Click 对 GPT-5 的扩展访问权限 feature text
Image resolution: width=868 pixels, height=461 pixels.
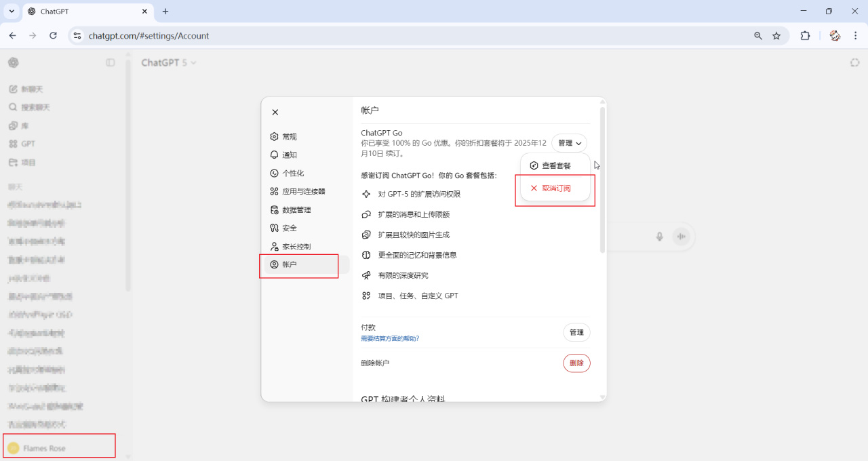(419, 194)
